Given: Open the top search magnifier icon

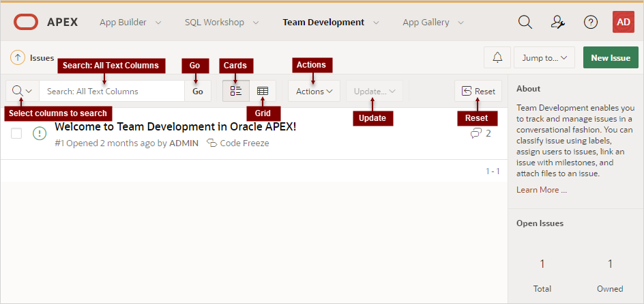Looking at the screenshot, I should 525,23.
